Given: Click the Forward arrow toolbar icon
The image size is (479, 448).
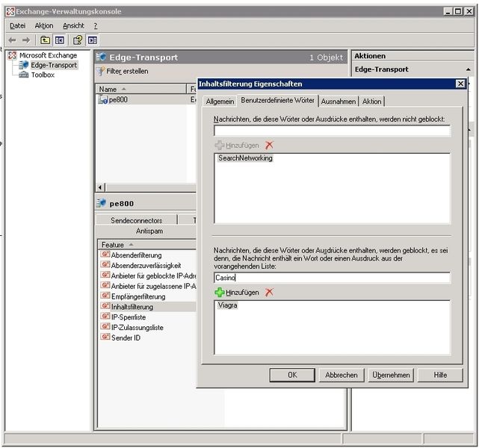Looking at the screenshot, I should coord(26,40).
